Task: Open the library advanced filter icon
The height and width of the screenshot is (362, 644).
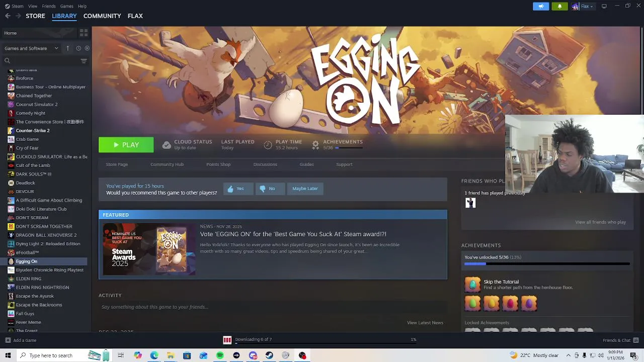Action: click(84, 61)
